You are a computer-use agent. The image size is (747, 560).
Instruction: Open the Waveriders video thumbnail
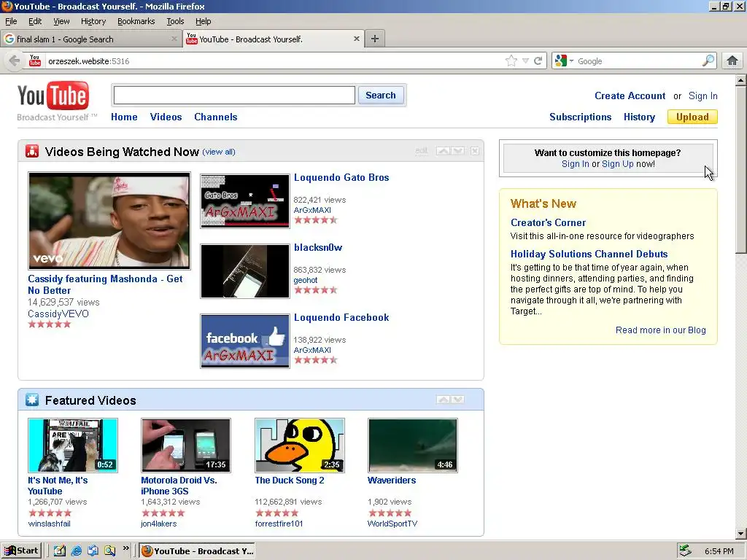coord(413,446)
